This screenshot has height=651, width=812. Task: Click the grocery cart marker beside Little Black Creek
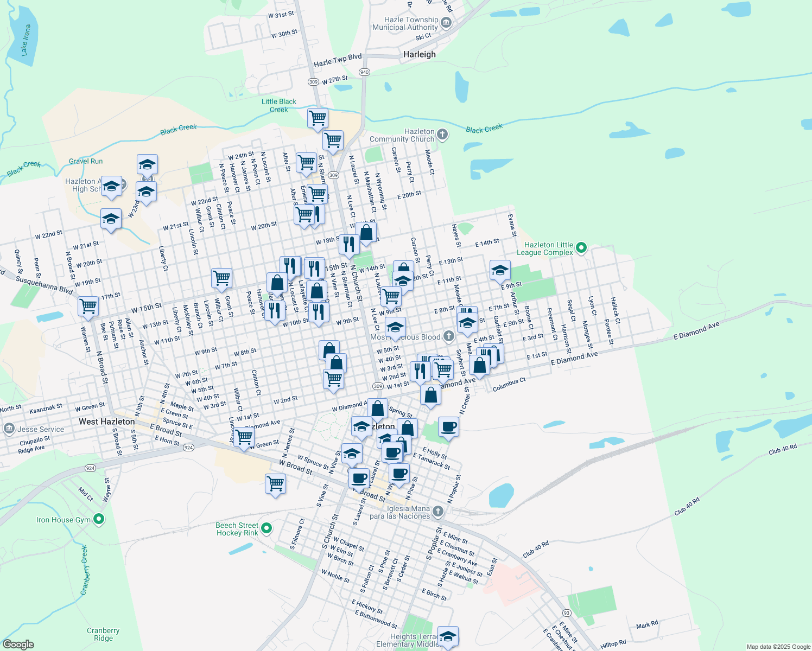pyautogui.click(x=318, y=118)
